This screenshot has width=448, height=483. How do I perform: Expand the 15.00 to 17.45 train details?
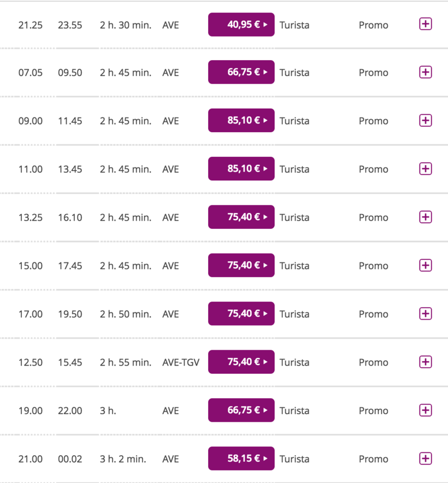pos(425,265)
